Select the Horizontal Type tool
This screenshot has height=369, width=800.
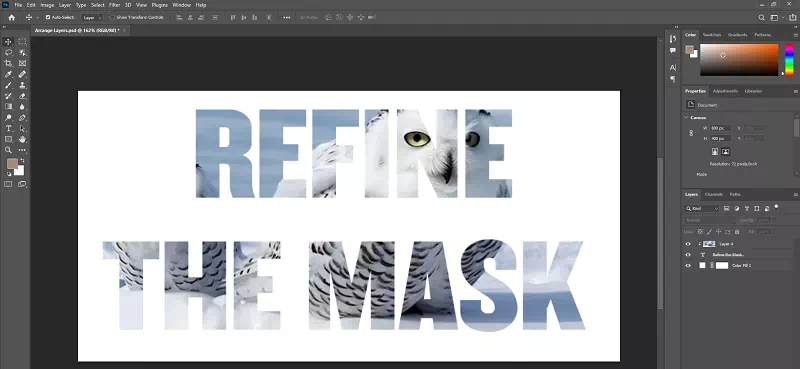pos(8,129)
